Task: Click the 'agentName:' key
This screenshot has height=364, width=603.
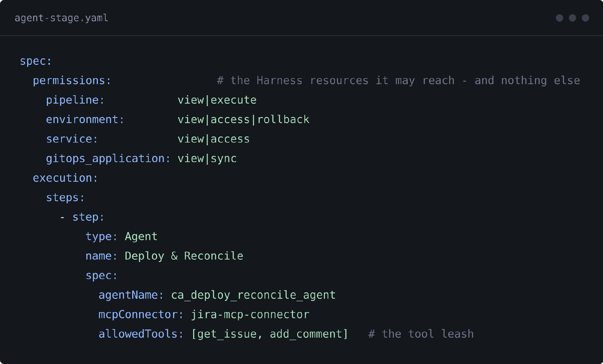Action: [x=131, y=295]
